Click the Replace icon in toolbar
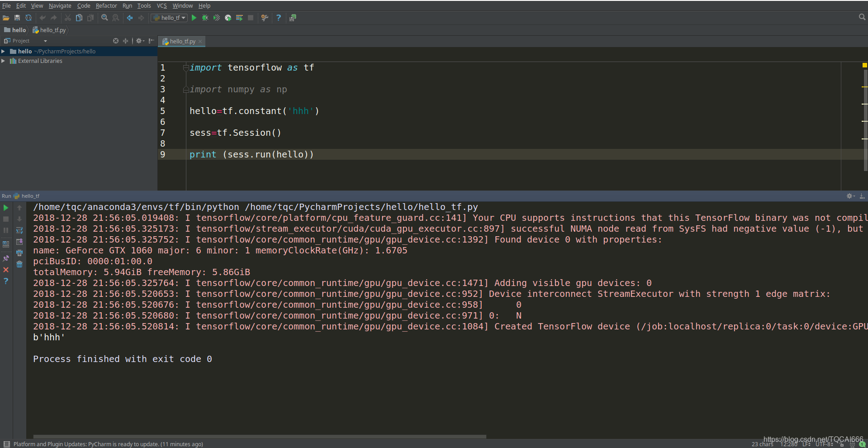 tap(116, 18)
